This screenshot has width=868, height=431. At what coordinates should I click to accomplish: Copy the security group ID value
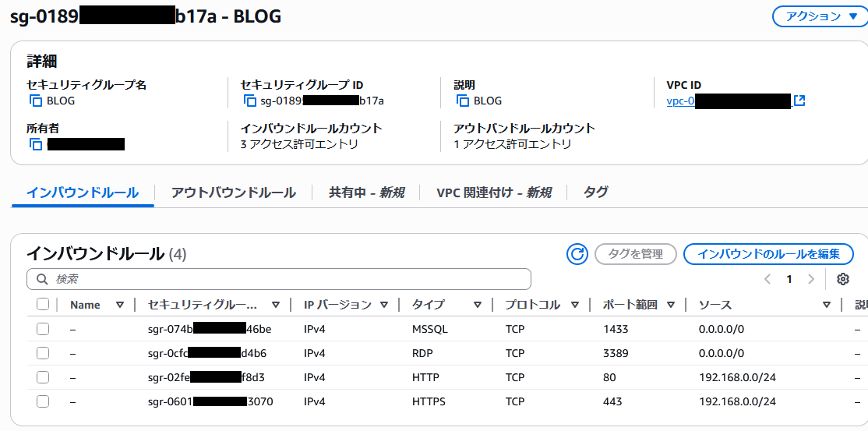(x=249, y=101)
